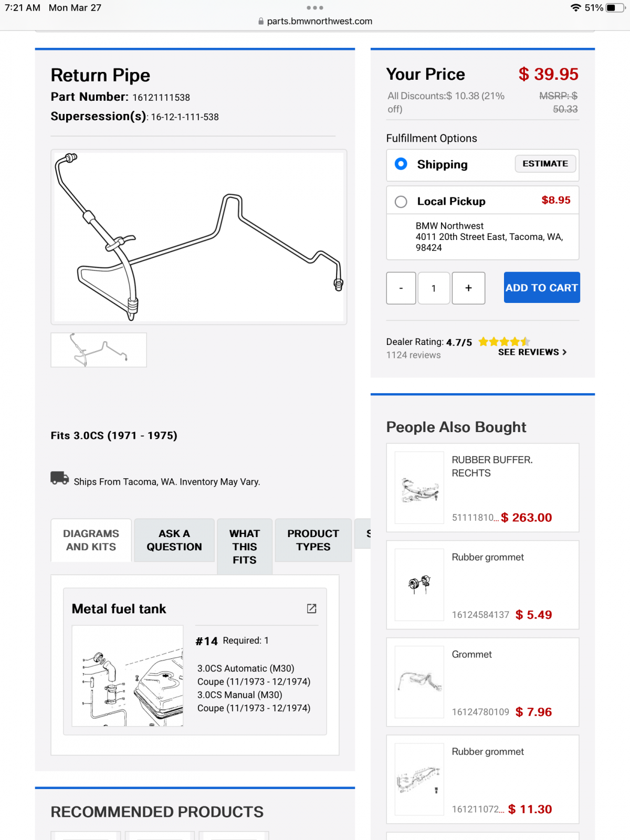Viewport: 630px width, 840px height.
Task: Tap the dealer rating stars
Action: tap(504, 342)
